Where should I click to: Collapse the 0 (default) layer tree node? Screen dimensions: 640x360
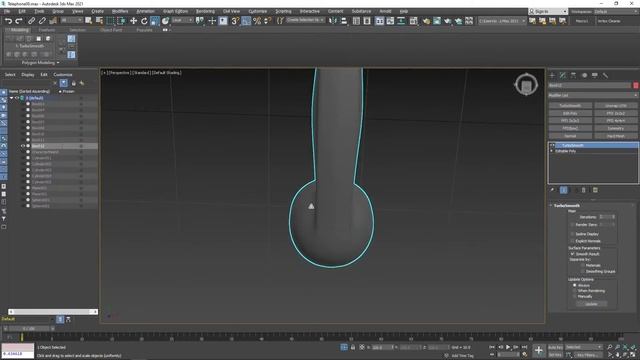[11, 98]
